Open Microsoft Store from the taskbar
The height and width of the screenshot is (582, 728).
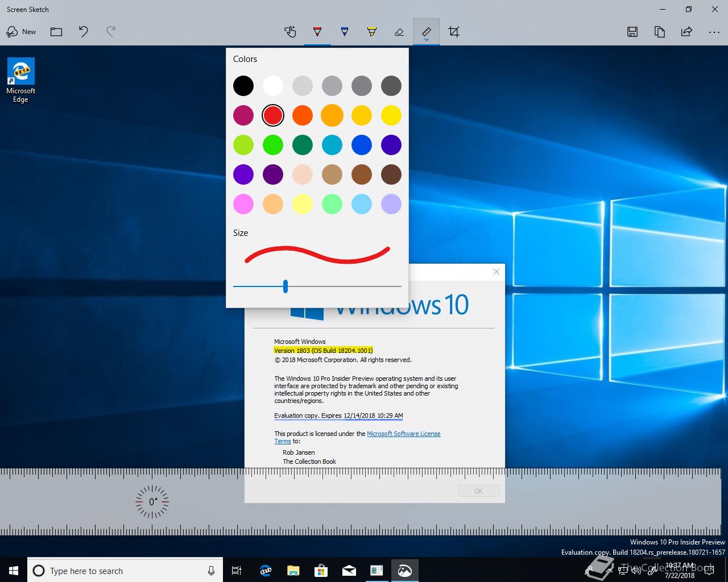click(x=321, y=571)
